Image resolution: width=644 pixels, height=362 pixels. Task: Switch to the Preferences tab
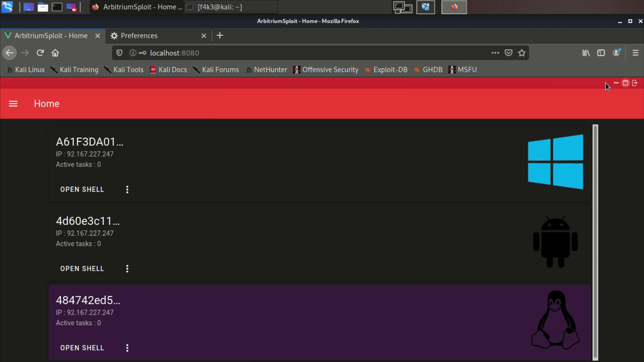[x=139, y=35]
